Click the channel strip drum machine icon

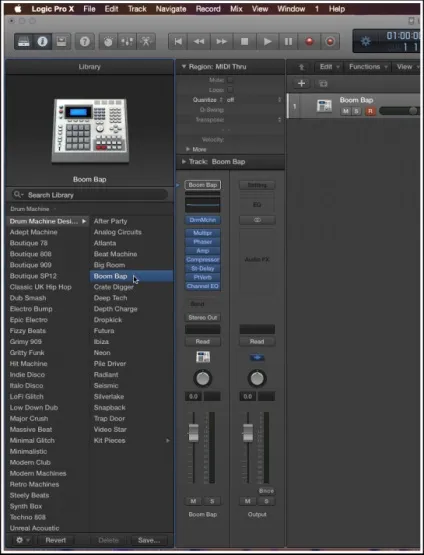coord(203,357)
